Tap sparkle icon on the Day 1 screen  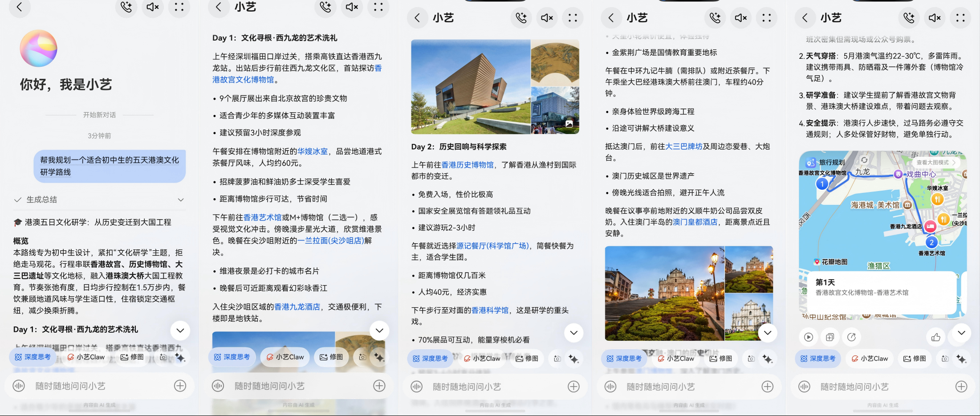click(379, 357)
